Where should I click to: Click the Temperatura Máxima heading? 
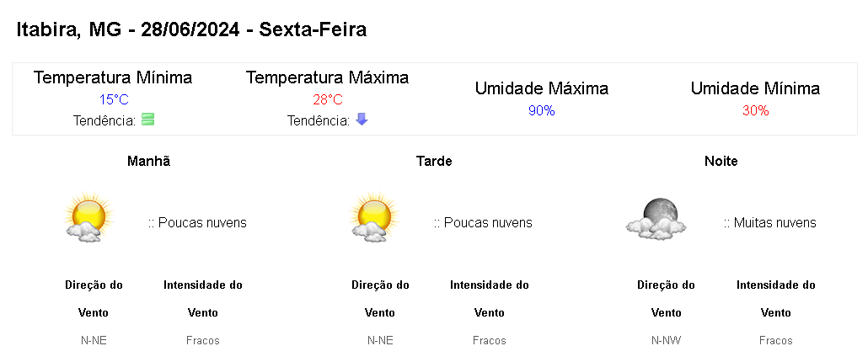[327, 77]
